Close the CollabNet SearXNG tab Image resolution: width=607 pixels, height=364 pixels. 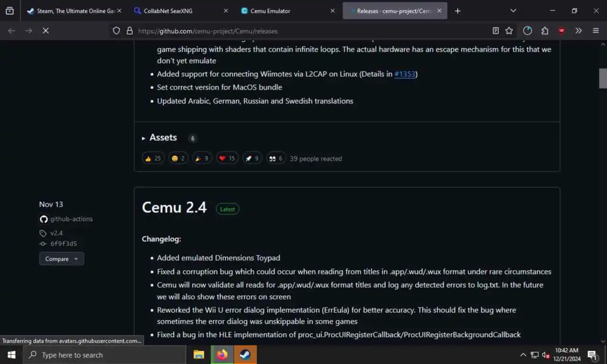click(226, 10)
